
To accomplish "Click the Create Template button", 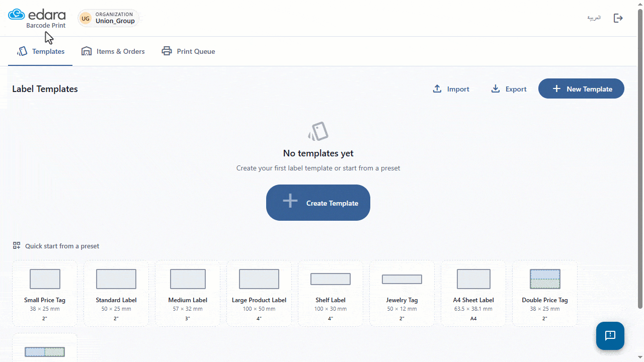I will (x=318, y=203).
